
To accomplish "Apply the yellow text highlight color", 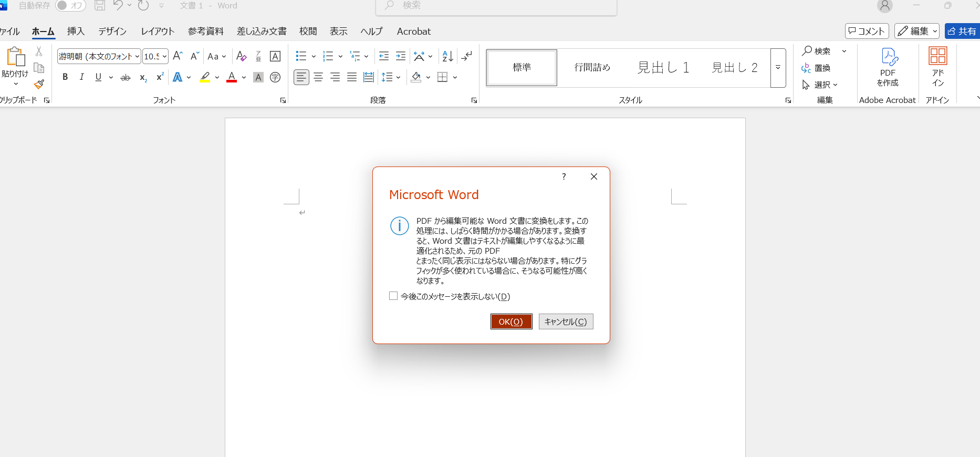I will [205, 77].
